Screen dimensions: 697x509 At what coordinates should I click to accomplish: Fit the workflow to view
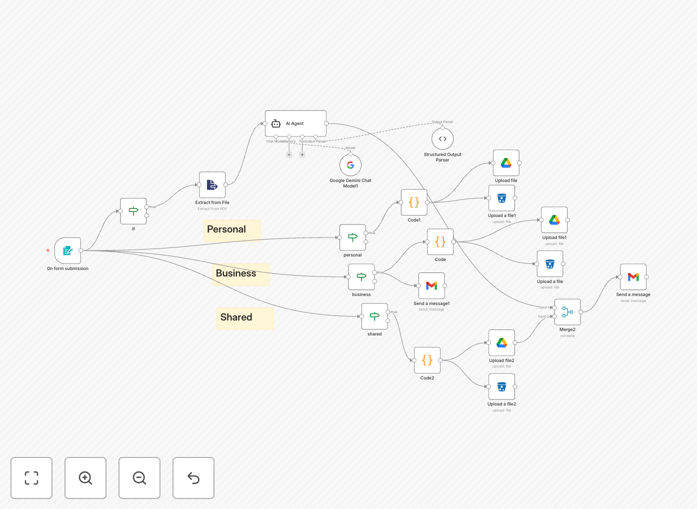pos(32,478)
